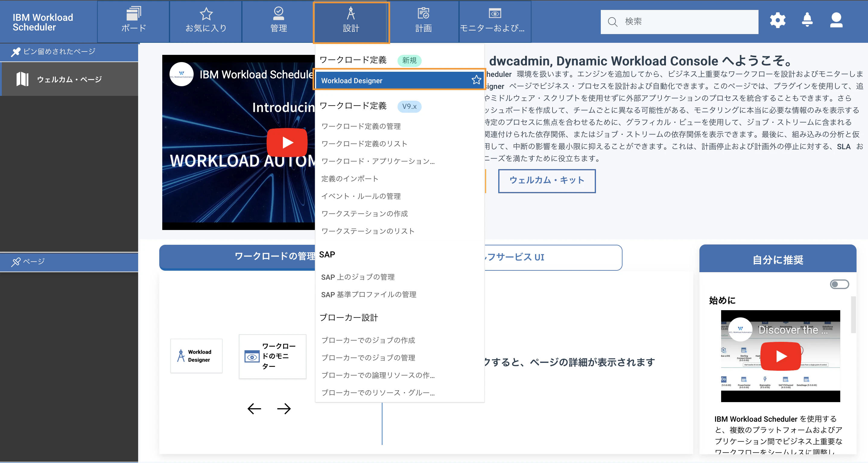
Task: Click the ピン留めされたページ sidebar header
Action: (69, 52)
